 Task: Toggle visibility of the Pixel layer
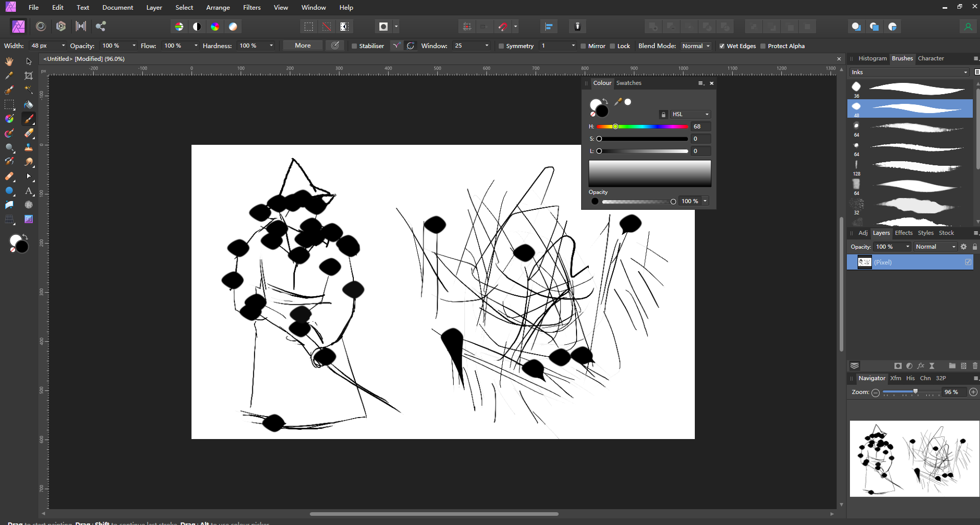(968, 262)
